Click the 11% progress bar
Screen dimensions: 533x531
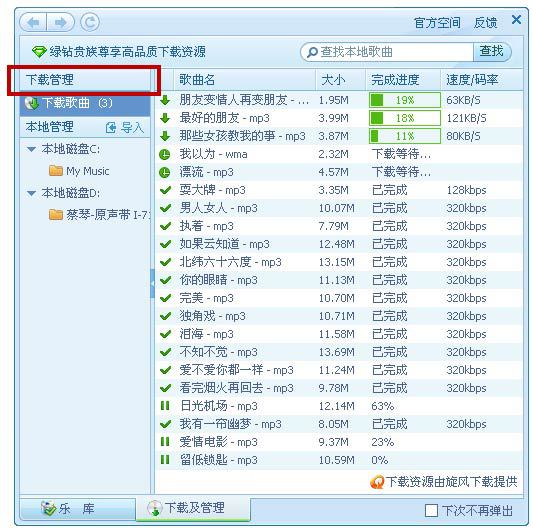tap(405, 136)
